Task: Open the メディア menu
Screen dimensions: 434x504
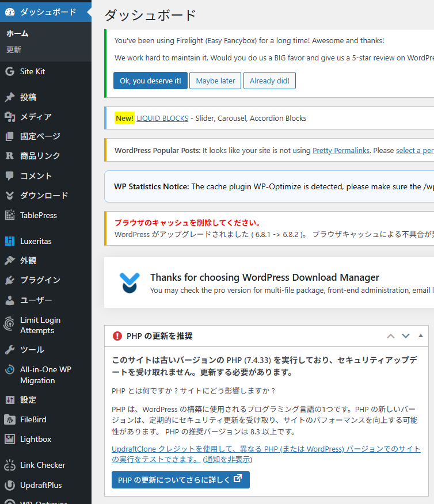Action: (45, 117)
